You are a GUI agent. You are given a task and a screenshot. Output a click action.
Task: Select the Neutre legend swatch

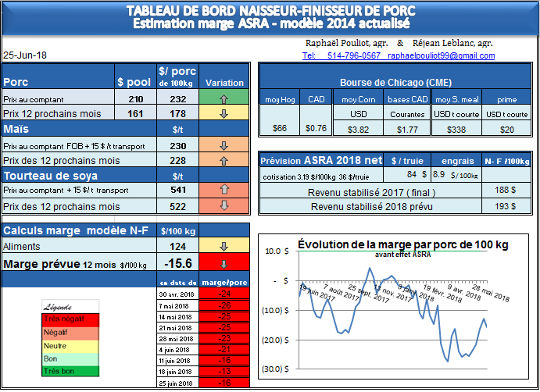pos(69,346)
